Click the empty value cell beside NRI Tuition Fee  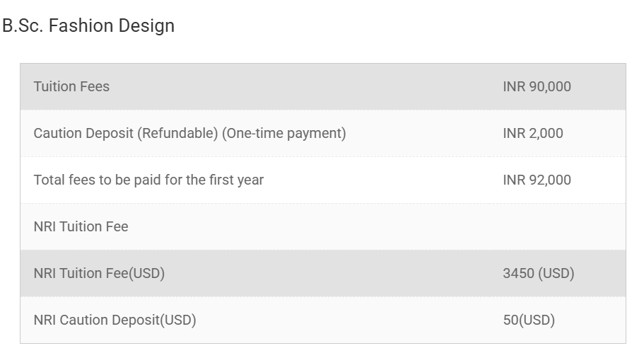click(537, 226)
